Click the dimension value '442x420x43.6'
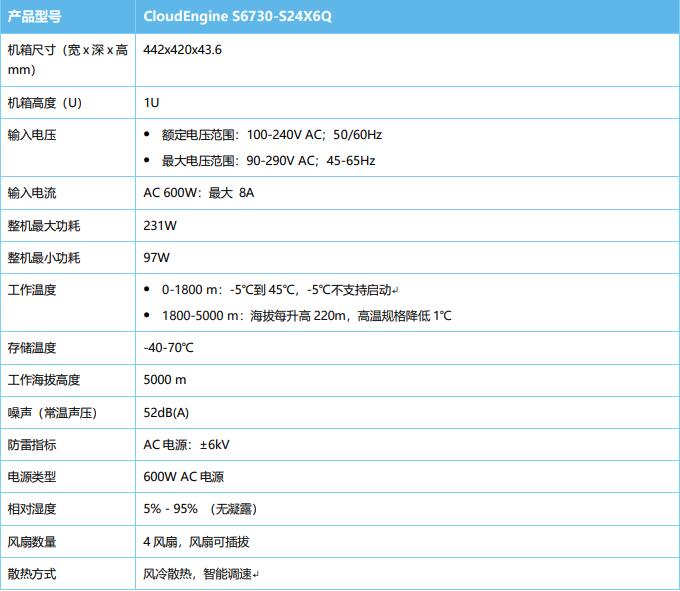 click(183, 50)
